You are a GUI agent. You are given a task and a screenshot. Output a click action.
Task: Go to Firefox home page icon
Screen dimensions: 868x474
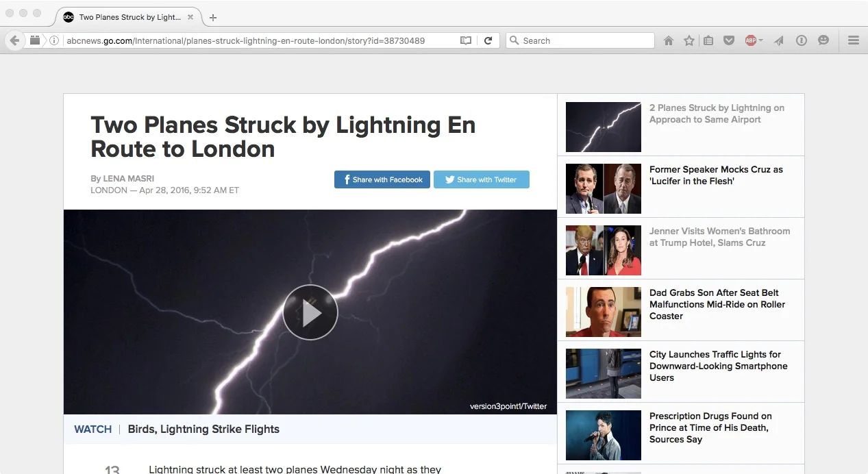click(669, 41)
